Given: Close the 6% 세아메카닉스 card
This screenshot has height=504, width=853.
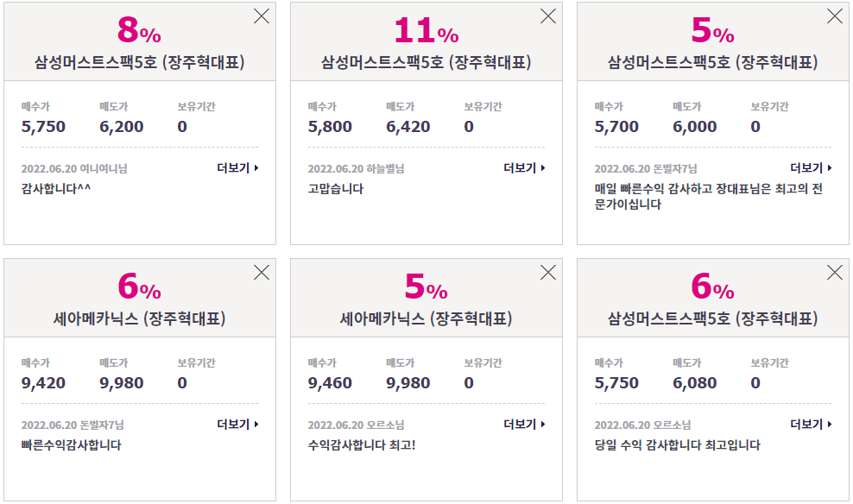Looking at the screenshot, I should [x=262, y=273].
